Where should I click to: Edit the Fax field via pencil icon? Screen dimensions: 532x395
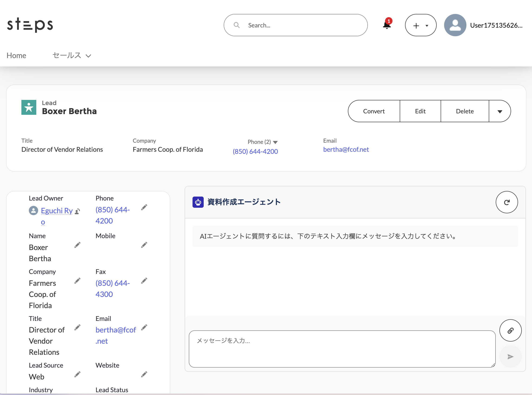144,280
